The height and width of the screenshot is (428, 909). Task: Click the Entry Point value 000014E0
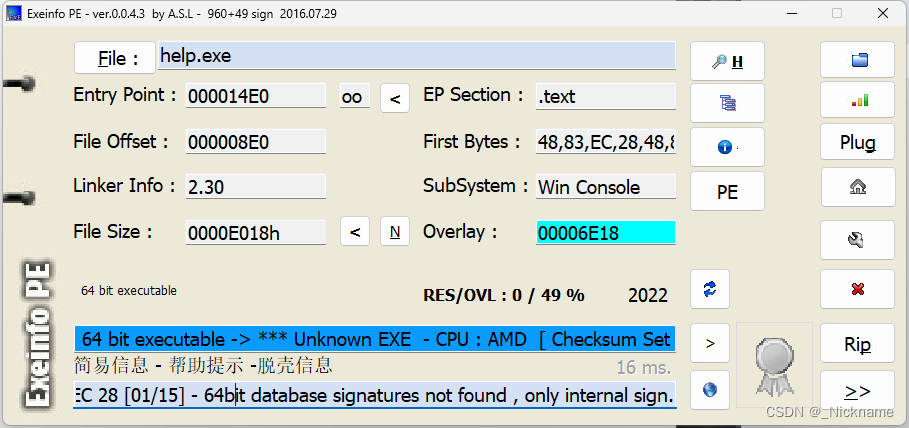pos(256,96)
